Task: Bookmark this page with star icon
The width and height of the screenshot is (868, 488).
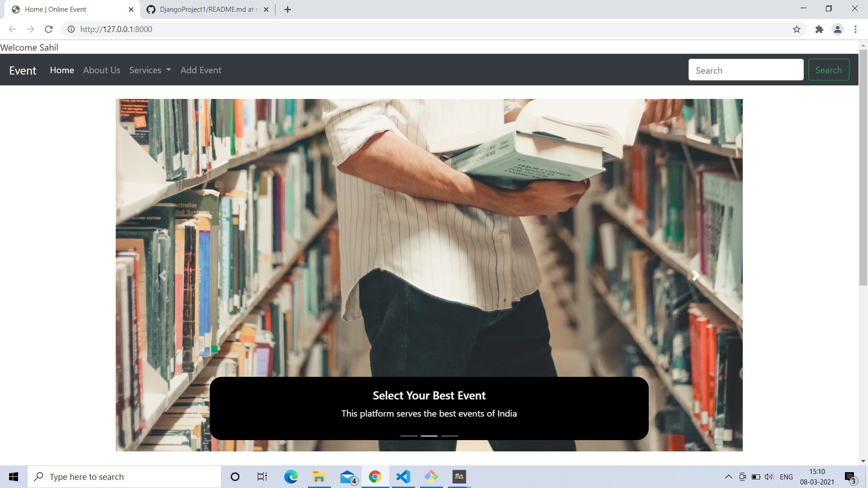Action: [797, 29]
